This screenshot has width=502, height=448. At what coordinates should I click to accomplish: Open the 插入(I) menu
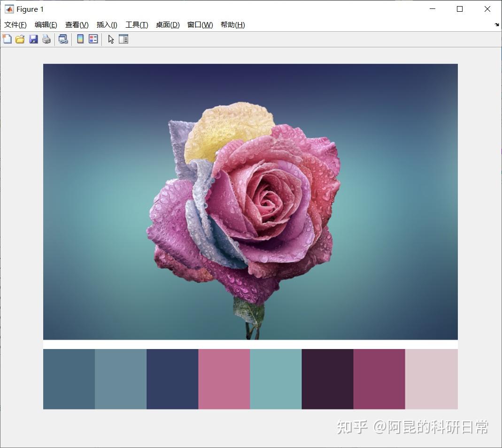coord(107,25)
